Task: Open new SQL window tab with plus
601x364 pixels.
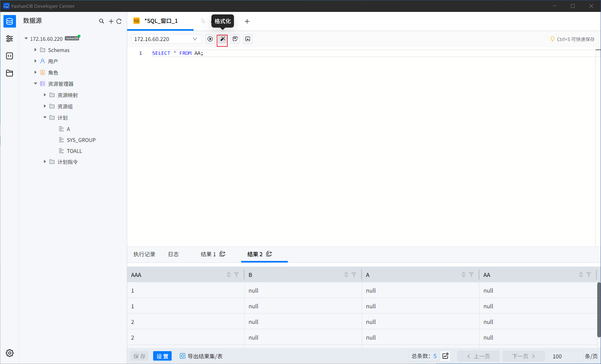Action: (x=247, y=21)
